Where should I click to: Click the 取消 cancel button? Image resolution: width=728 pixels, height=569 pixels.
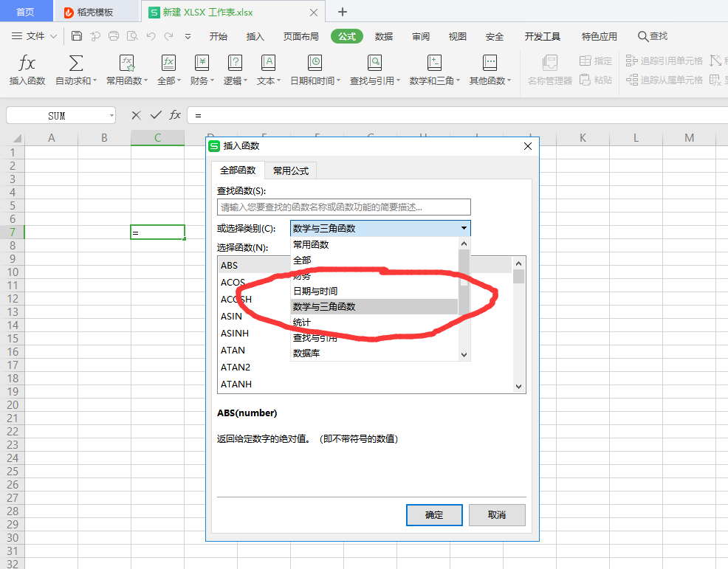coord(497,515)
